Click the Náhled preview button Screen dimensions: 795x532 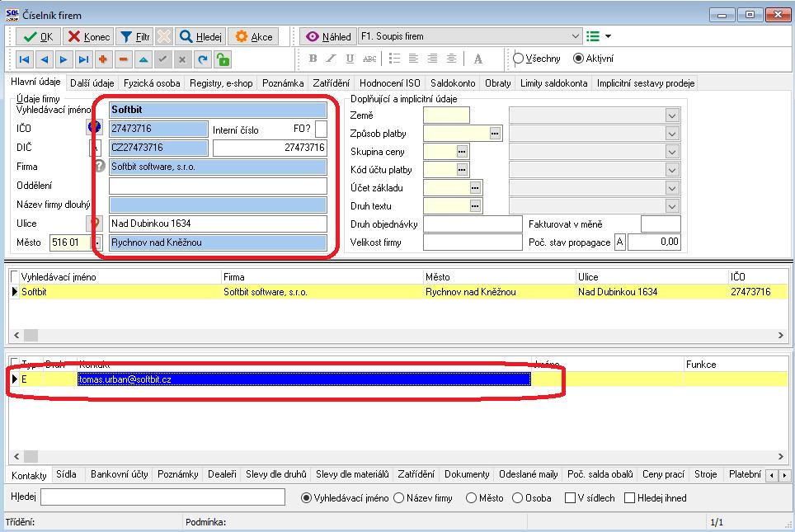pyautogui.click(x=328, y=36)
